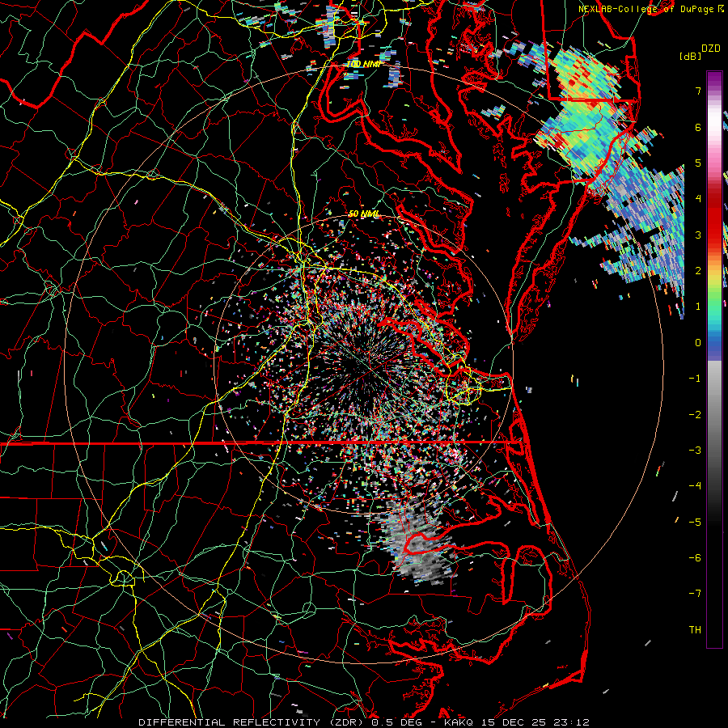Pick the -6 label on the dB scale
This screenshot has height=728, width=728.
(695, 558)
